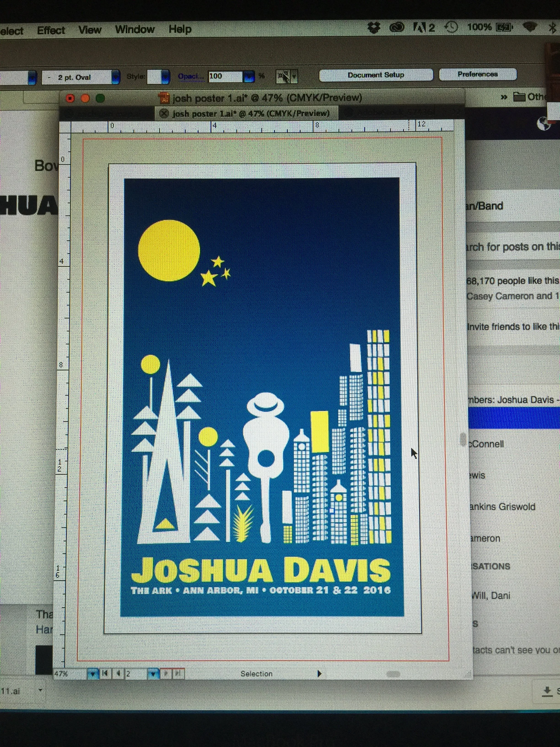Click the vertical scrollbar thumb
Screen dimensions: 560x747
click(463, 440)
